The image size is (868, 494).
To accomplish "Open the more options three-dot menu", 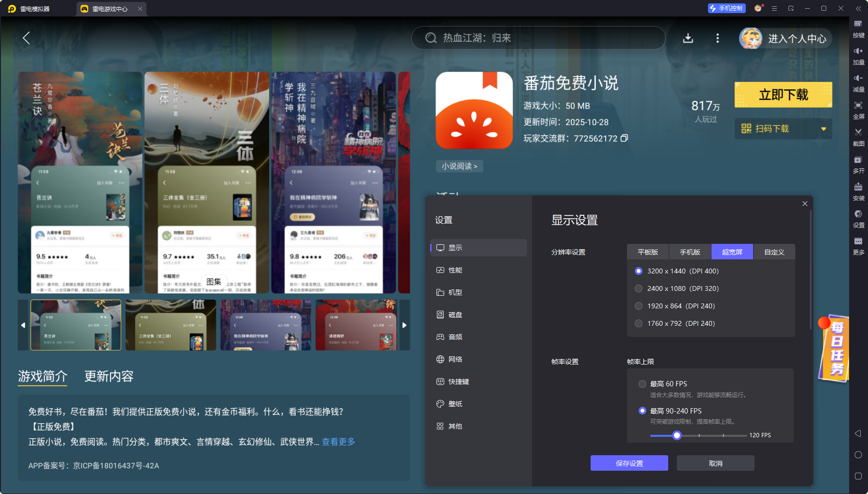I will pos(717,38).
